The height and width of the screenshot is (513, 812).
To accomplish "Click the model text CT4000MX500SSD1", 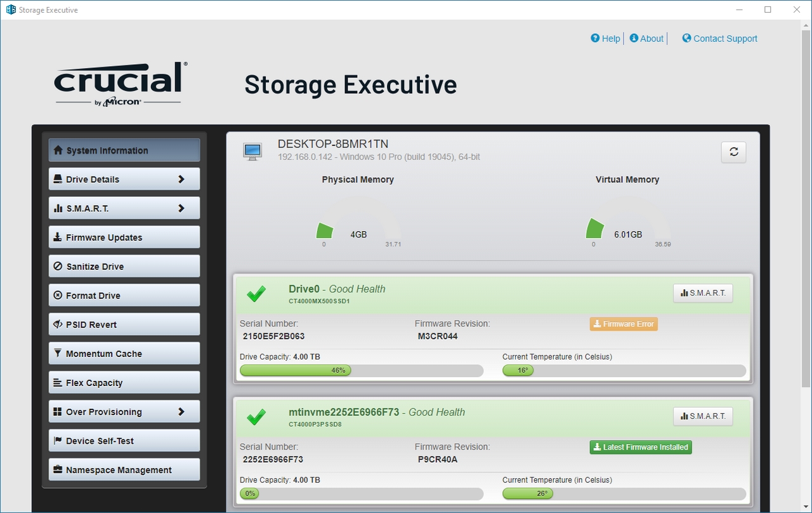I will [319, 301].
